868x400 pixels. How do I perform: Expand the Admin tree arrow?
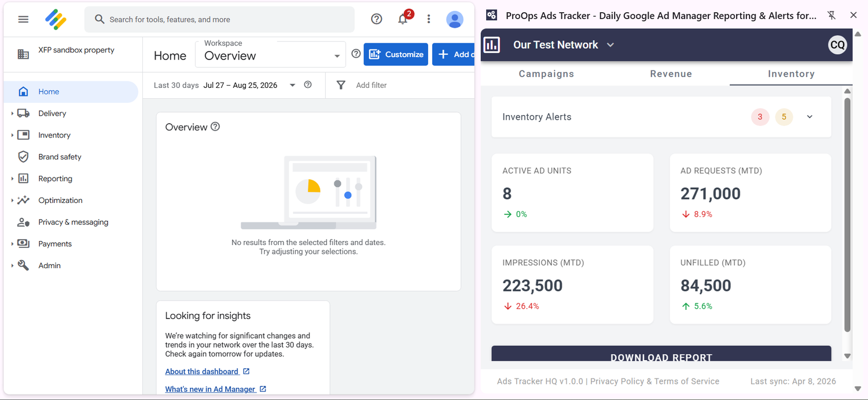[x=12, y=265]
